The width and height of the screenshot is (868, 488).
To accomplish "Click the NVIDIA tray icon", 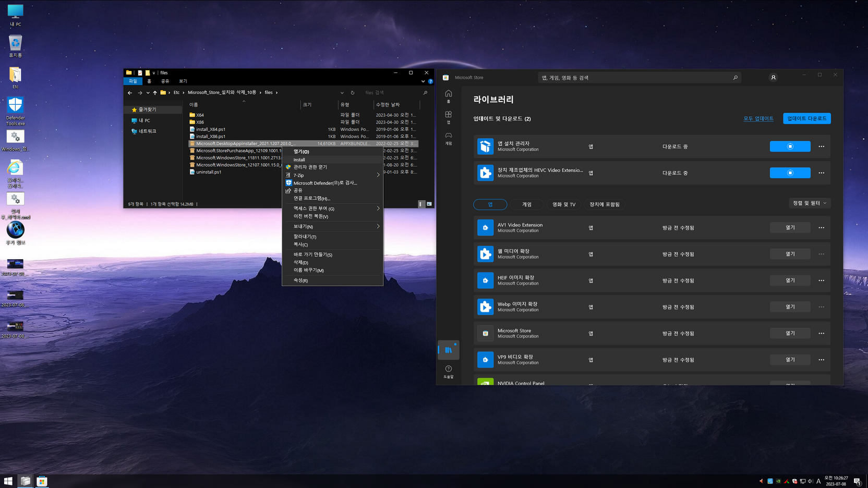I will point(778,481).
